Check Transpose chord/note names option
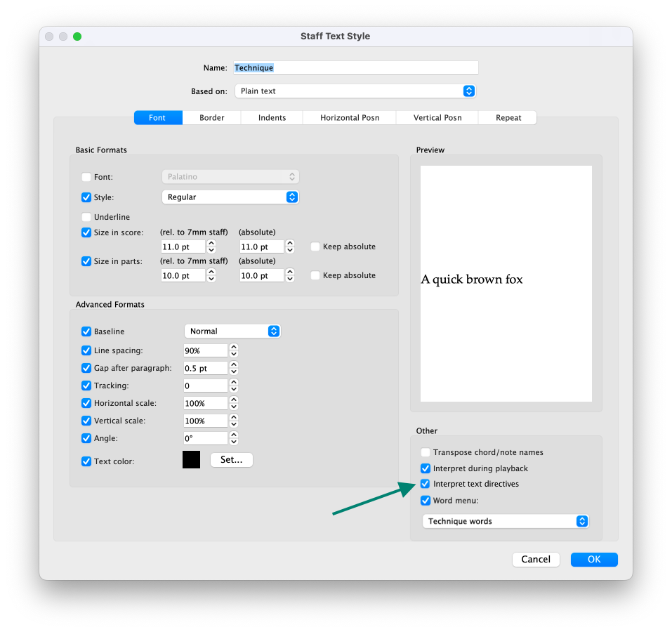This screenshot has height=632, width=672. pos(425,452)
